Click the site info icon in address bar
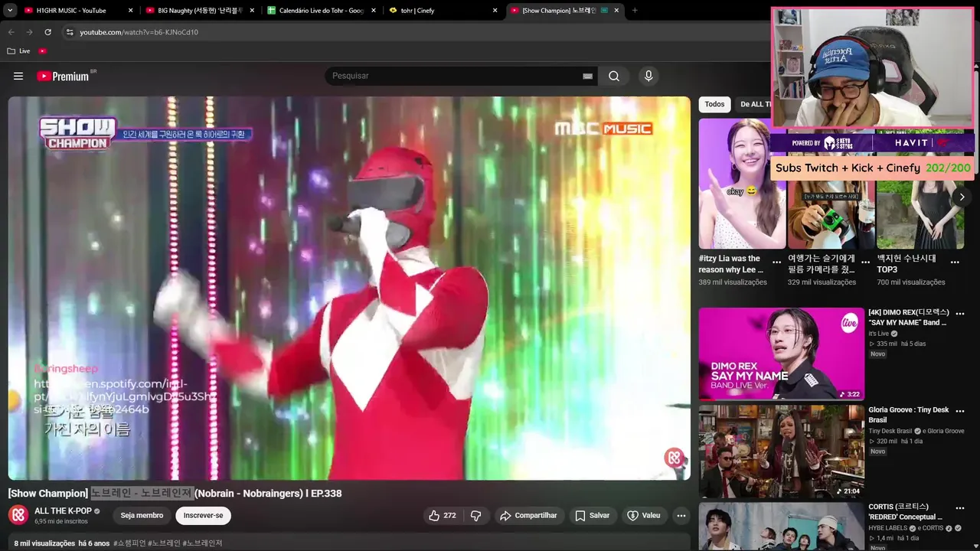Screen dimensions: 980x551 [69, 32]
